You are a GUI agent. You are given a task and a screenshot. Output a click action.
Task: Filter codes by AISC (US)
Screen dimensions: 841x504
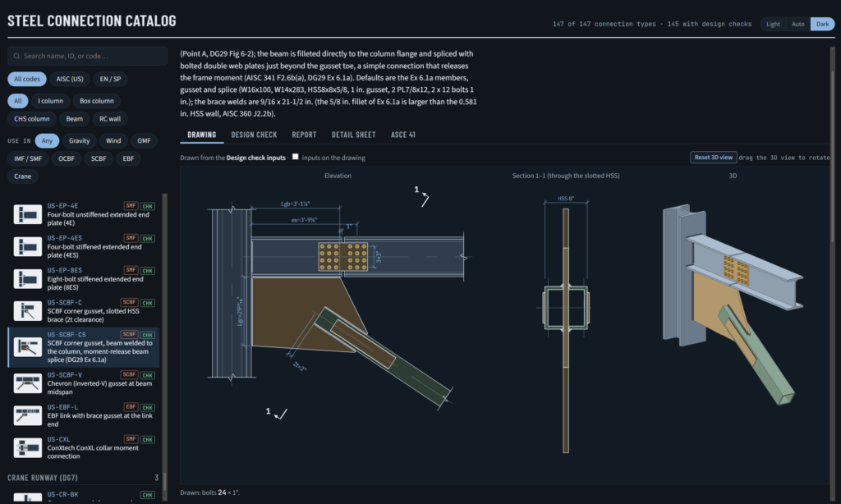pos(70,79)
